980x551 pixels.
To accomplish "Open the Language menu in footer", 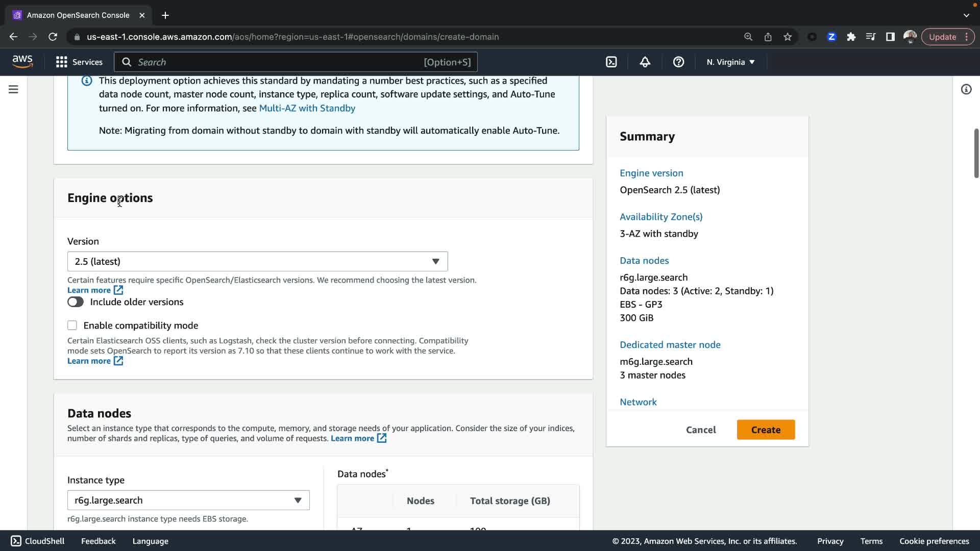I will pyautogui.click(x=150, y=541).
